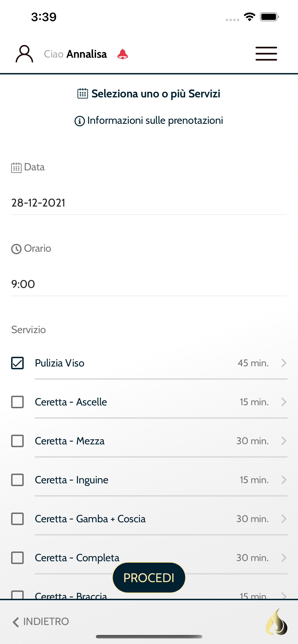The width and height of the screenshot is (298, 644).
Task: Check the Ceretta - Inguine checkbox
Action: (17, 480)
